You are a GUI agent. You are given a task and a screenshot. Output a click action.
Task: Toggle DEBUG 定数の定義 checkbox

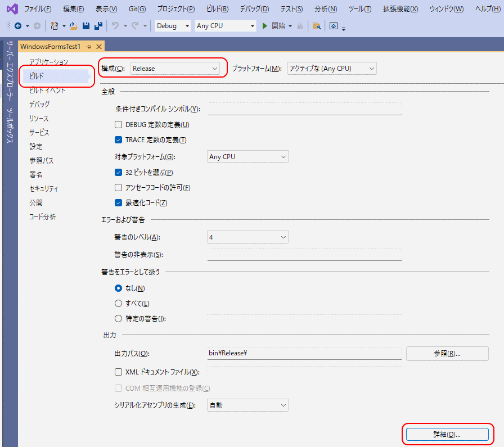click(118, 125)
